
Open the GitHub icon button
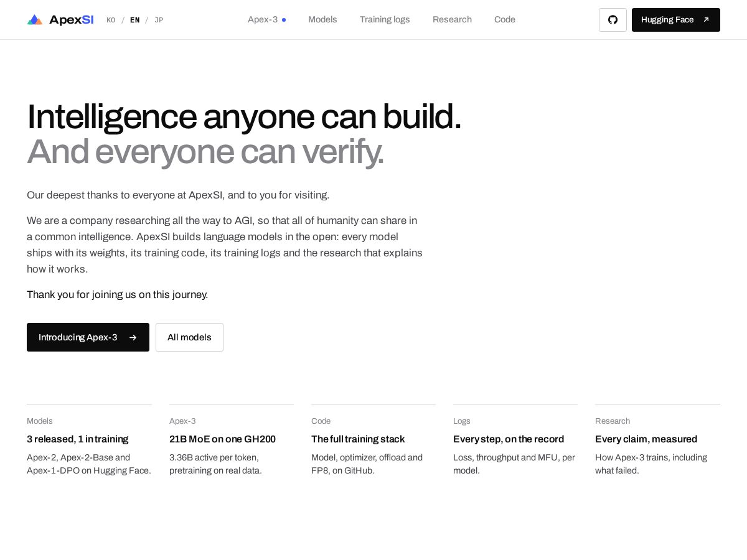pyautogui.click(x=613, y=20)
